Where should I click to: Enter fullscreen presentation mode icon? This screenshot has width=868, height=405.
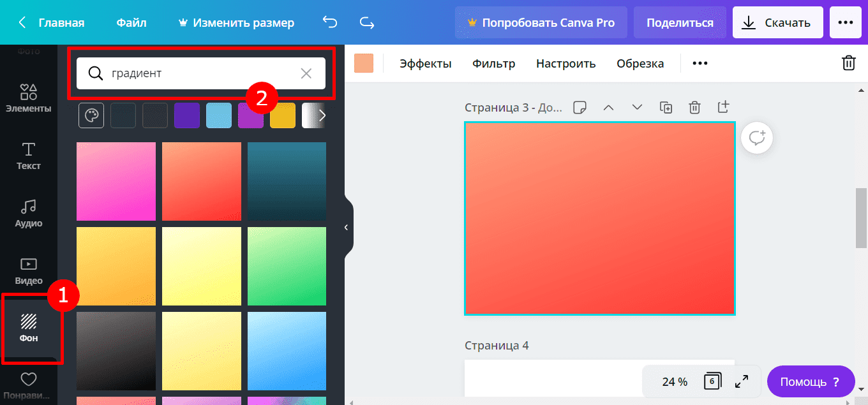click(x=742, y=381)
